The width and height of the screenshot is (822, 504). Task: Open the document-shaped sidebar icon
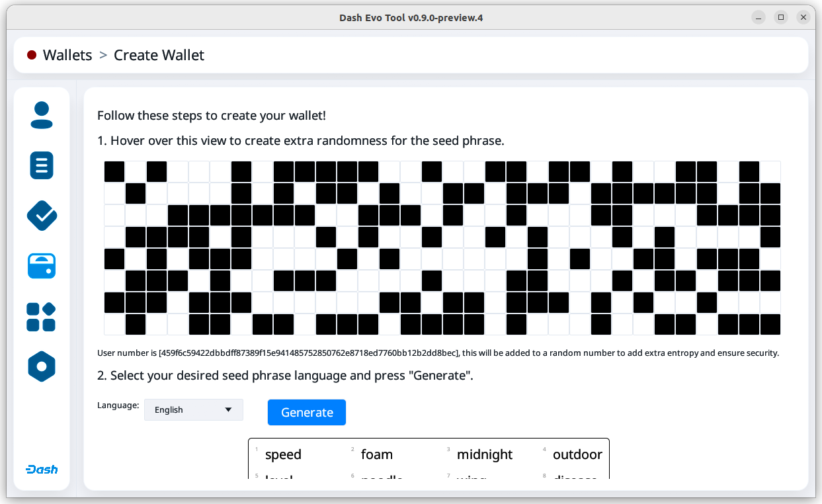click(x=42, y=165)
